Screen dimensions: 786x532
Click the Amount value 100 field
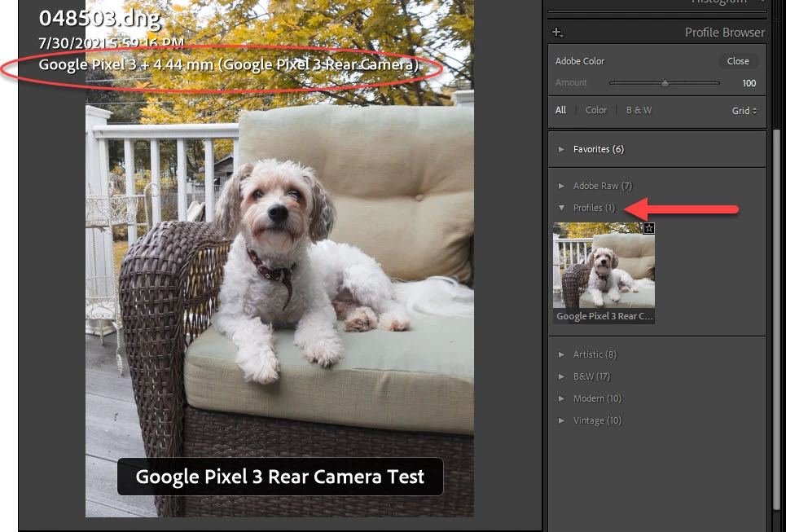tap(749, 83)
